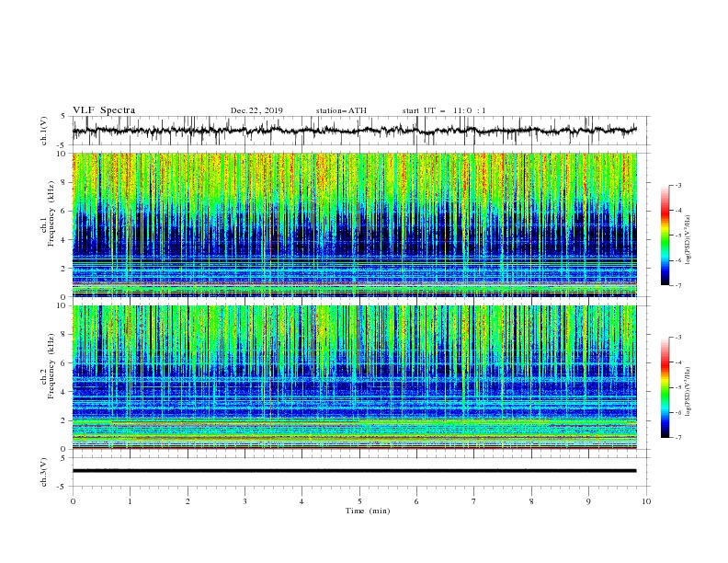The width and height of the screenshot is (728, 563).
Task: Click the "10" frequency tick on the ch.1 spectrogram
Action: (63, 154)
